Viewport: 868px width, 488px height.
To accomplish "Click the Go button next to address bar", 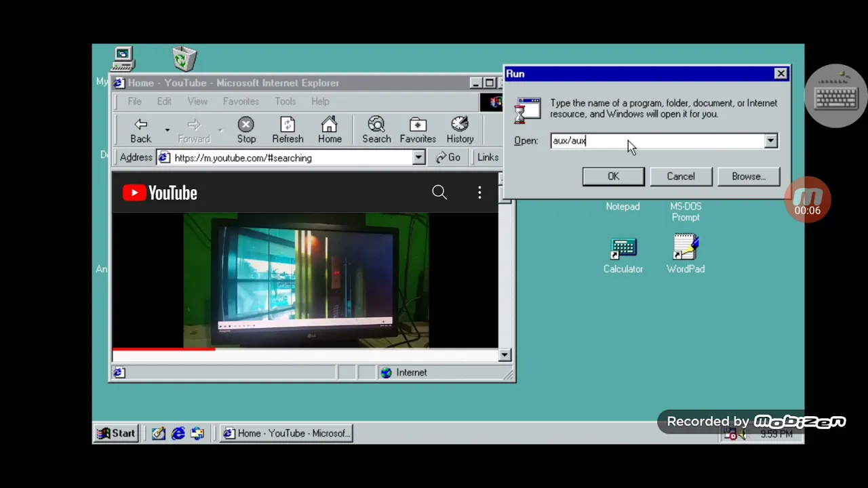I will [x=448, y=158].
